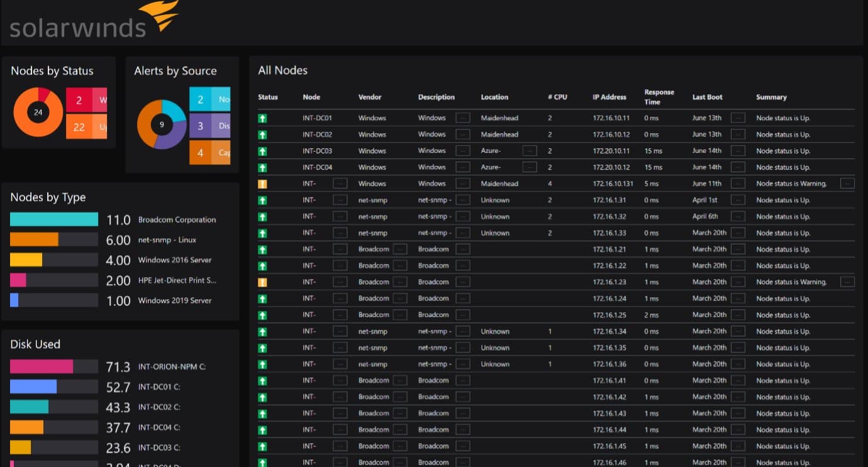Select the 2 ms response time cell
This screenshot has width=868, height=467.
pos(651,315)
